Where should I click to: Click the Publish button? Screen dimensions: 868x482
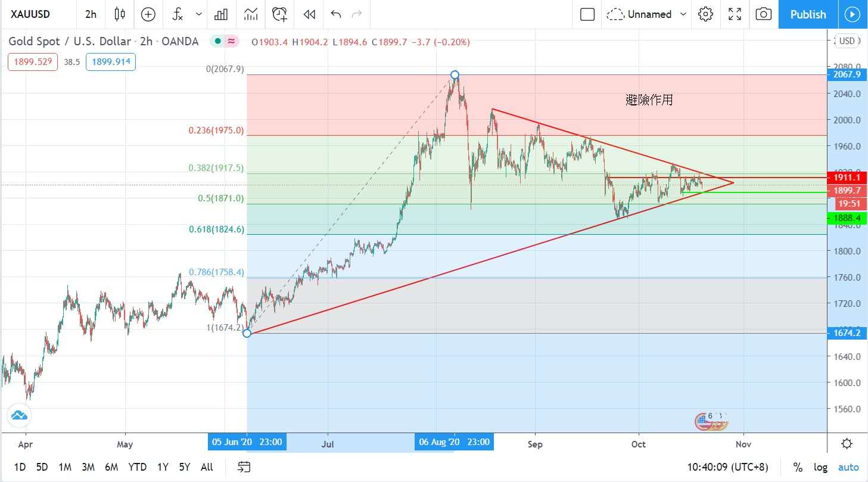click(x=807, y=14)
